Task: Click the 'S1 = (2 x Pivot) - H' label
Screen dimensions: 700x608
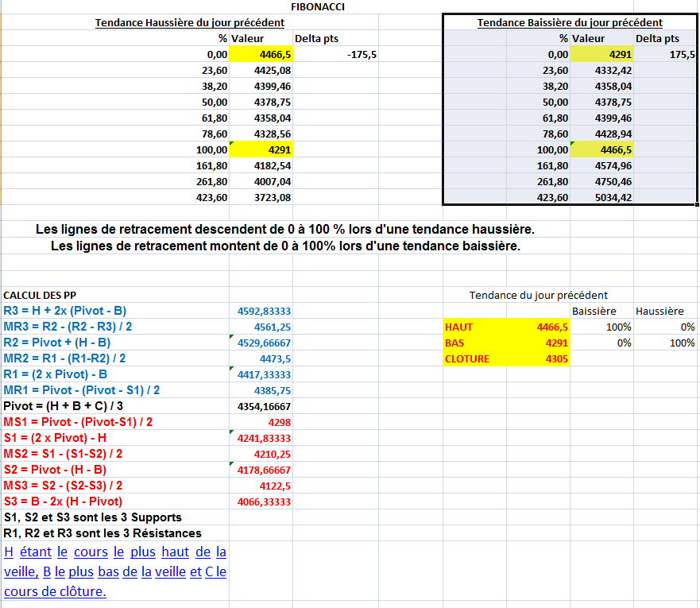Action: 56,438
